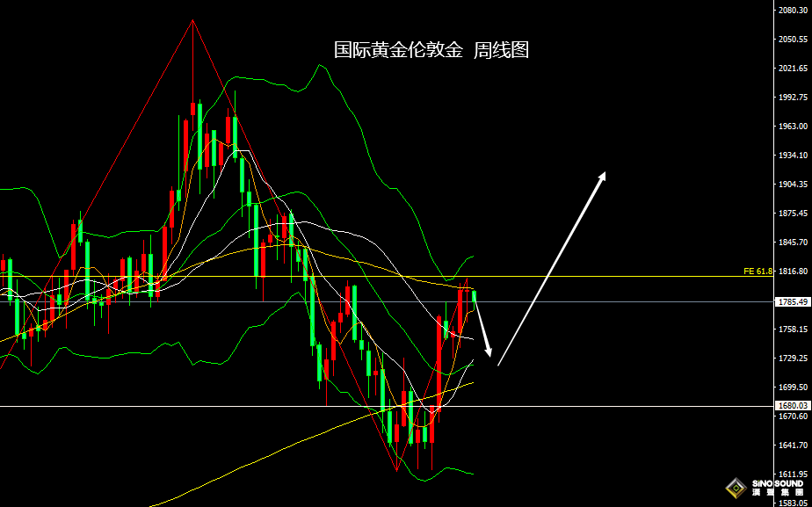Select the 1758.15 price axis label

(794, 329)
